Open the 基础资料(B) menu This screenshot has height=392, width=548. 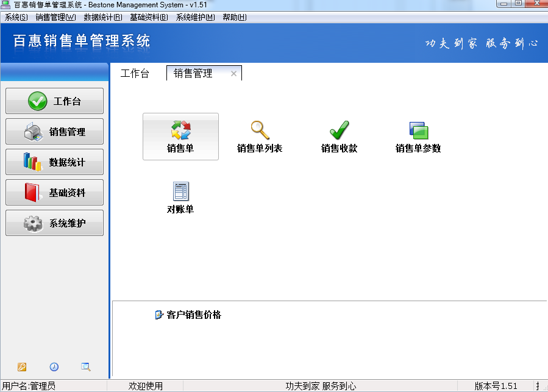tap(149, 17)
